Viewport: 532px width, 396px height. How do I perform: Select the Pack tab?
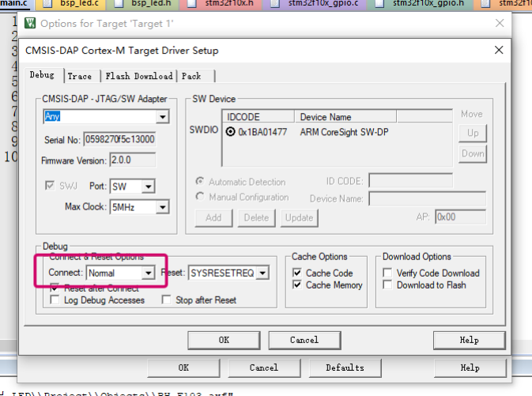coord(191,76)
